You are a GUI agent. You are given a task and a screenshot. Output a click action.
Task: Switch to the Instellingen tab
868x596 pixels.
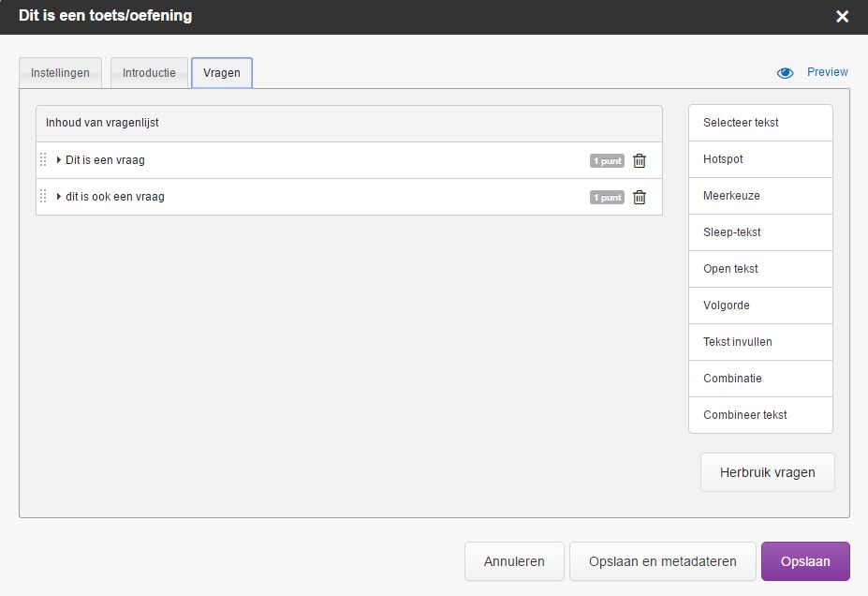coord(60,72)
